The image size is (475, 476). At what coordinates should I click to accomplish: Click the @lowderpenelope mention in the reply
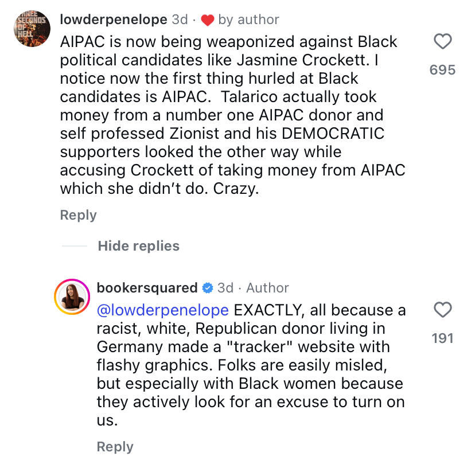point(163,310)
